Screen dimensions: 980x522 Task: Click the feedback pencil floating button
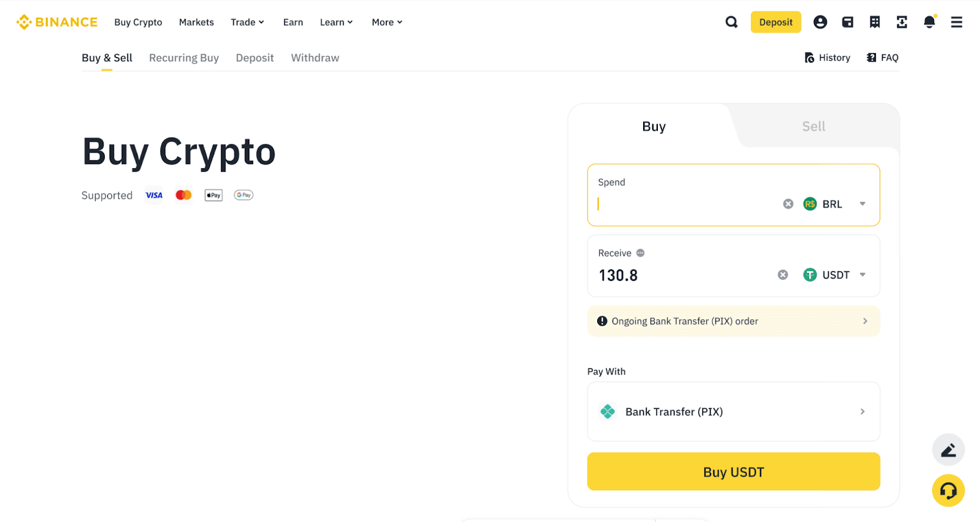pyautogui.click(x=948, y=450)
